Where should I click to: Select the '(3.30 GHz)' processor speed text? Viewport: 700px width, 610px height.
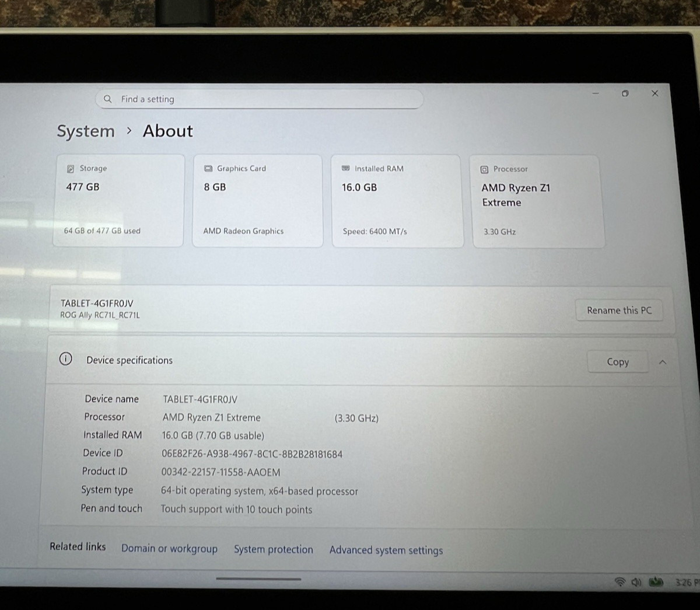click(x=356, y=419)
